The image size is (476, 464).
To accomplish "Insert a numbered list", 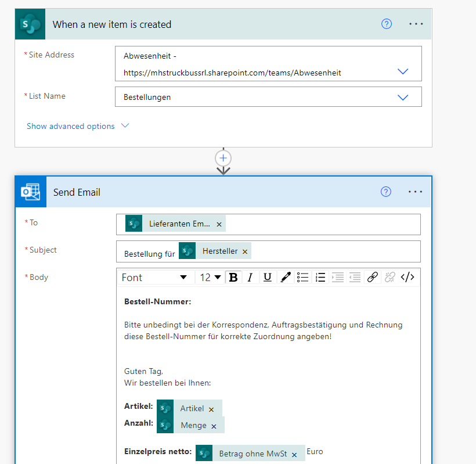I will coord(320,277).
